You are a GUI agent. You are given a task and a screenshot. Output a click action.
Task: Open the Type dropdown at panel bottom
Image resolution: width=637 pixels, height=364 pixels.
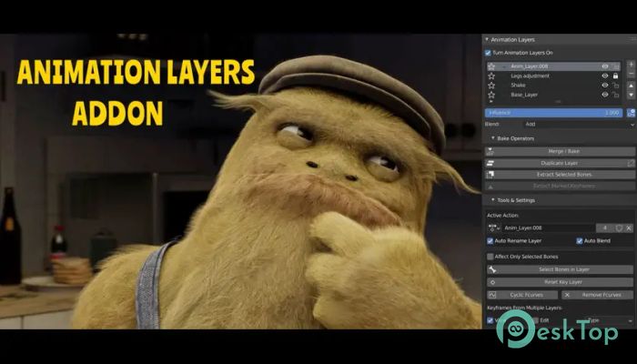610,320
